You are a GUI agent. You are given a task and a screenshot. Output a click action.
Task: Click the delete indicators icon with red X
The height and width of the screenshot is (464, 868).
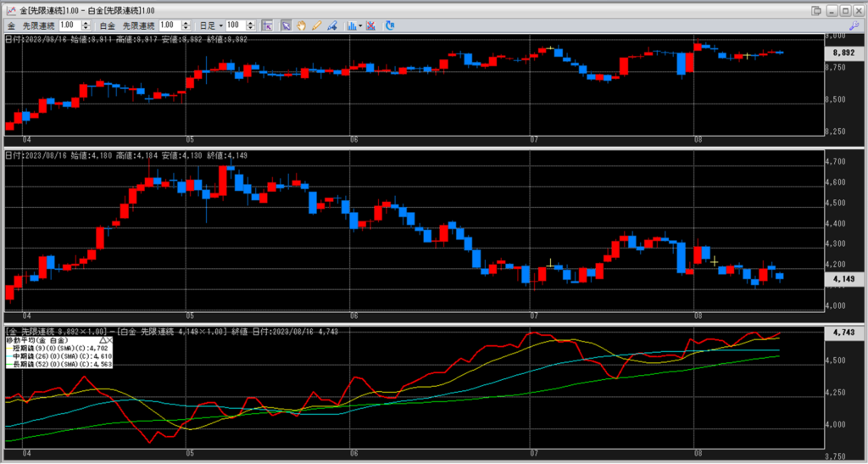pyautogui.click(x=372, y=25)
